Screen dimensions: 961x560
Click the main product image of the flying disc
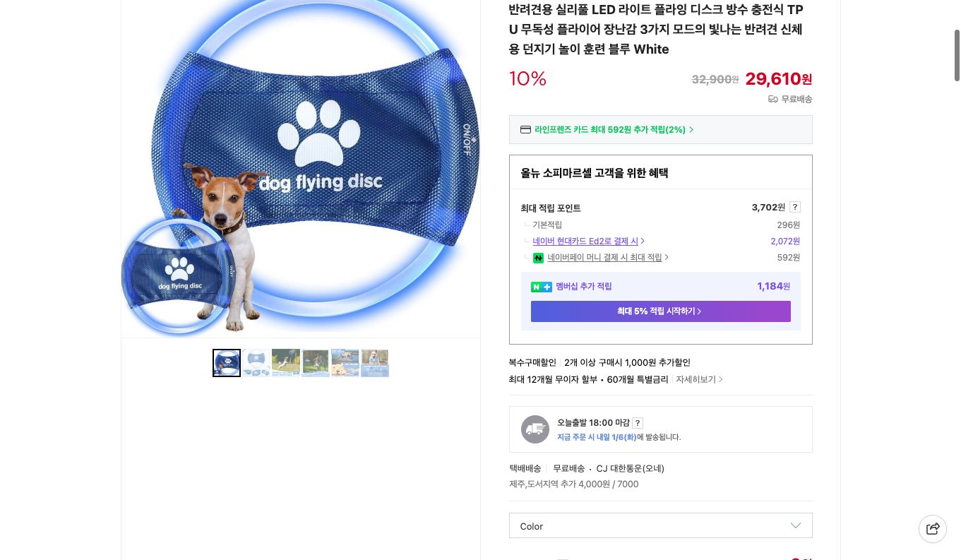(x=300, y=167)
